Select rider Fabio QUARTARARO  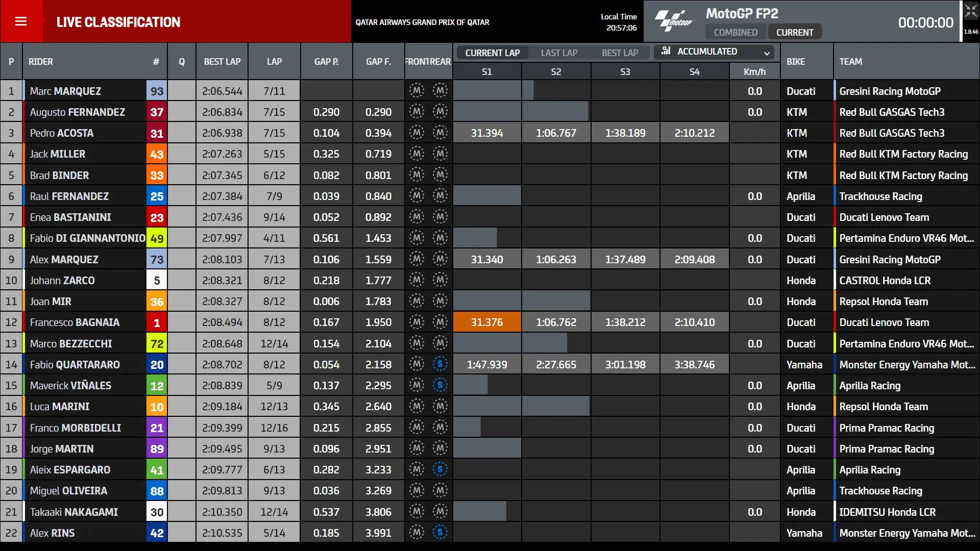pos(75,364)
